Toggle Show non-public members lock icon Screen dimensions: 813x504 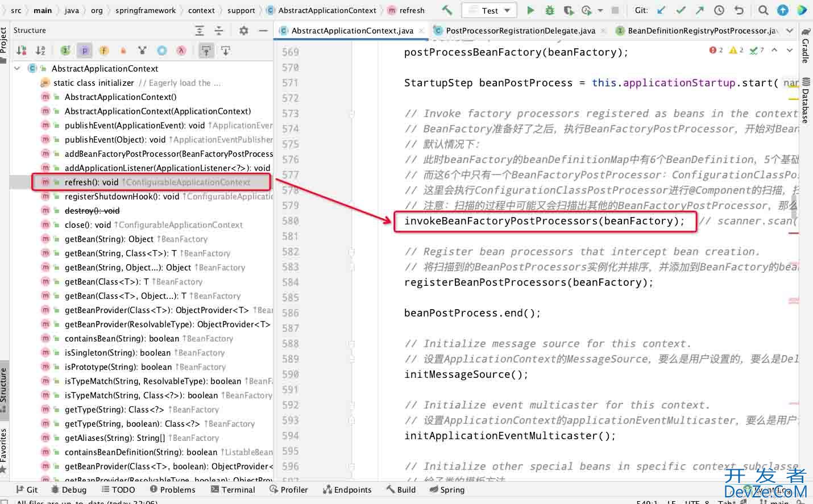[x=123, y=51]
